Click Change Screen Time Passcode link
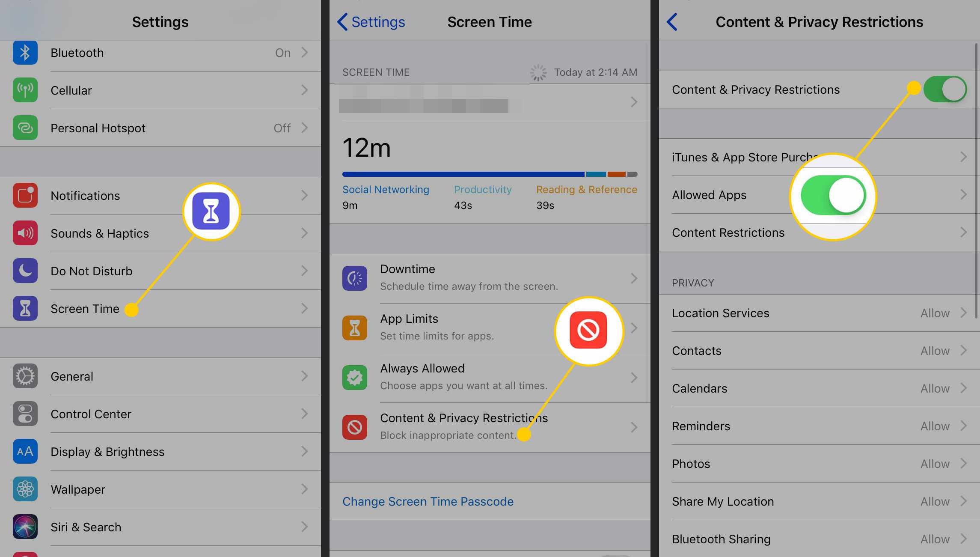The image size is (980, 557). pos(428,501)
